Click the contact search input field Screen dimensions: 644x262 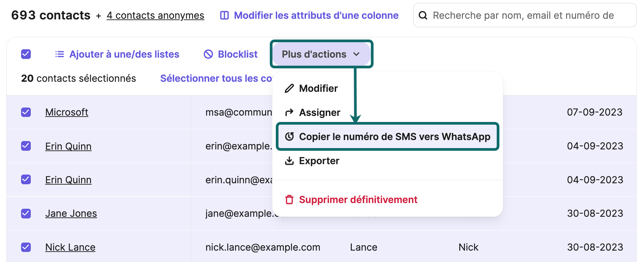click(522, 15)
